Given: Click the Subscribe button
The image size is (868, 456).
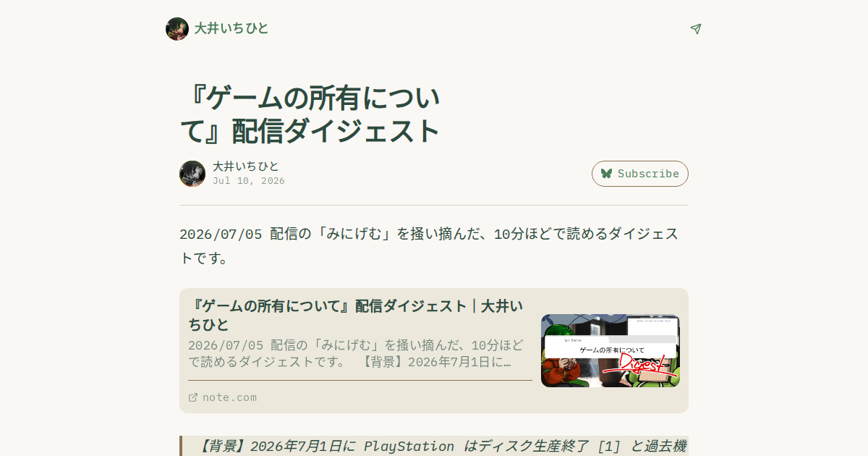Looking at the screenshot, I should pyautogui.click(x=640, y=174).
